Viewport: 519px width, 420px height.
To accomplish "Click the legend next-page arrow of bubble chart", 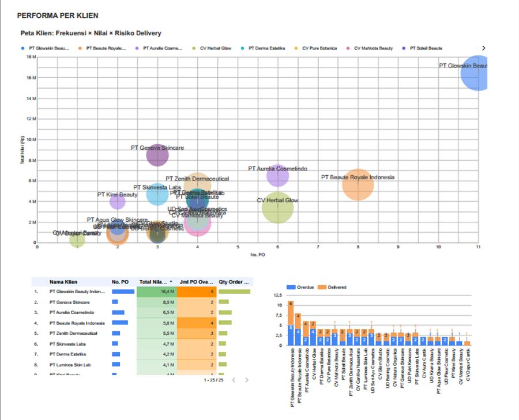I will pos(484,48).
